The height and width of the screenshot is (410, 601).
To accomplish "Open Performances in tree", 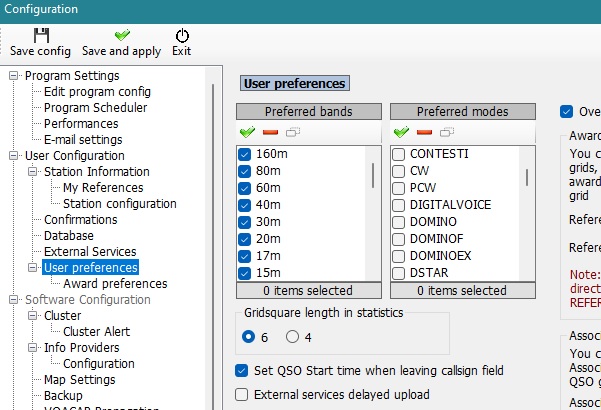I will pyautogui.click(x=81, y=124).
